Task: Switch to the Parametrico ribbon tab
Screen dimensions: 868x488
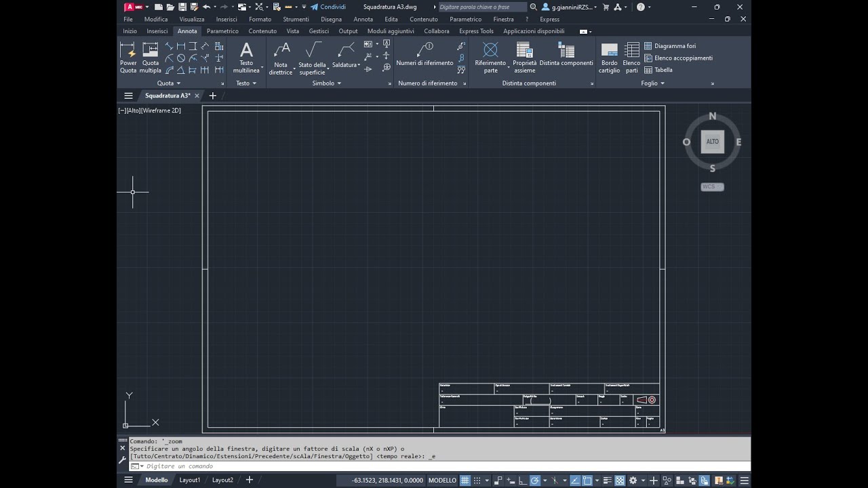Action: (x=222, y=31)
